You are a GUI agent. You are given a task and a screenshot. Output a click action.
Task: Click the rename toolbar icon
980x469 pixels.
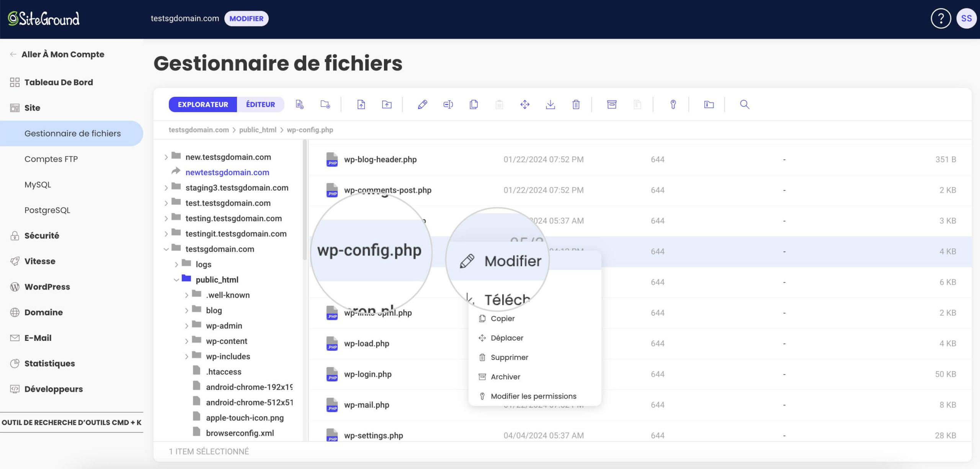tap(448, 104)
